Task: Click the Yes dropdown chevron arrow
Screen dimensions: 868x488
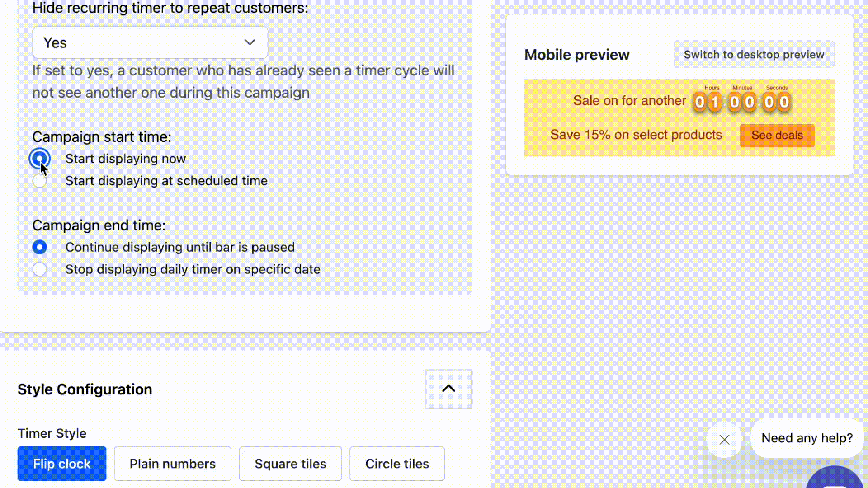Action: click(250, 42)
